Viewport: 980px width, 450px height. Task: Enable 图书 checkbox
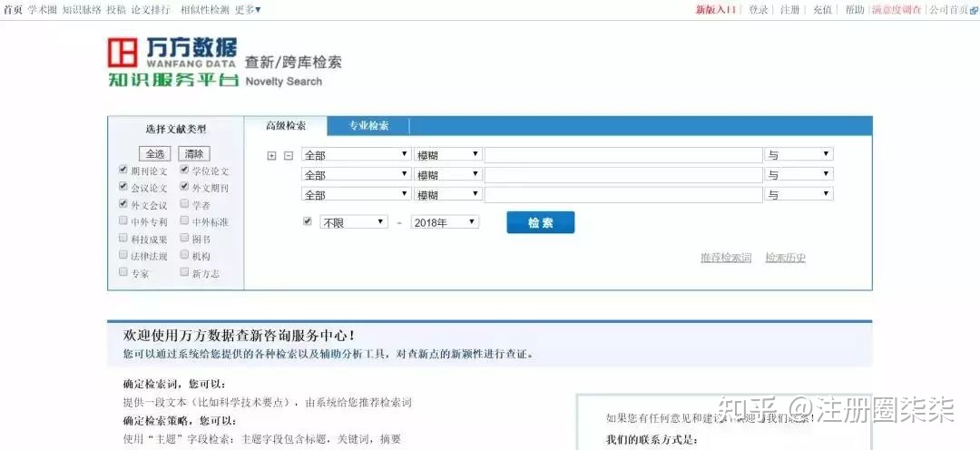point(184,238)
